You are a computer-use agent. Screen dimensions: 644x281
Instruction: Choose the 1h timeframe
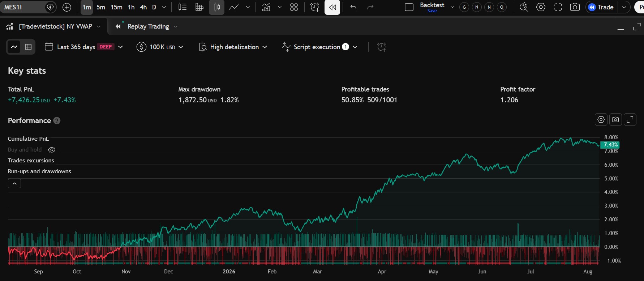pos(131,7)
